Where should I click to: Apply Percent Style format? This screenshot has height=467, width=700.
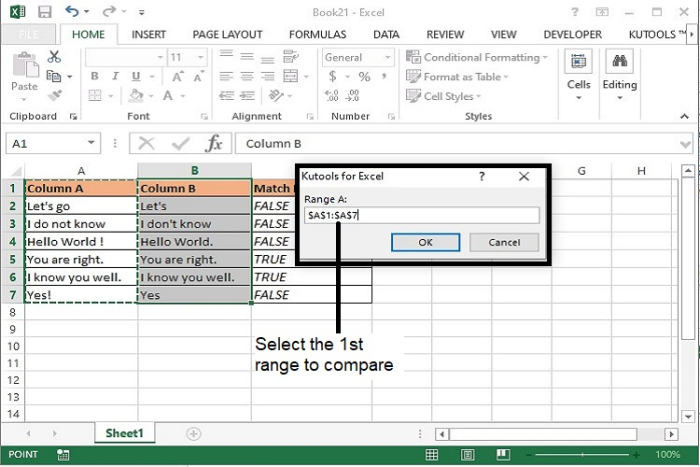point(364,77)
